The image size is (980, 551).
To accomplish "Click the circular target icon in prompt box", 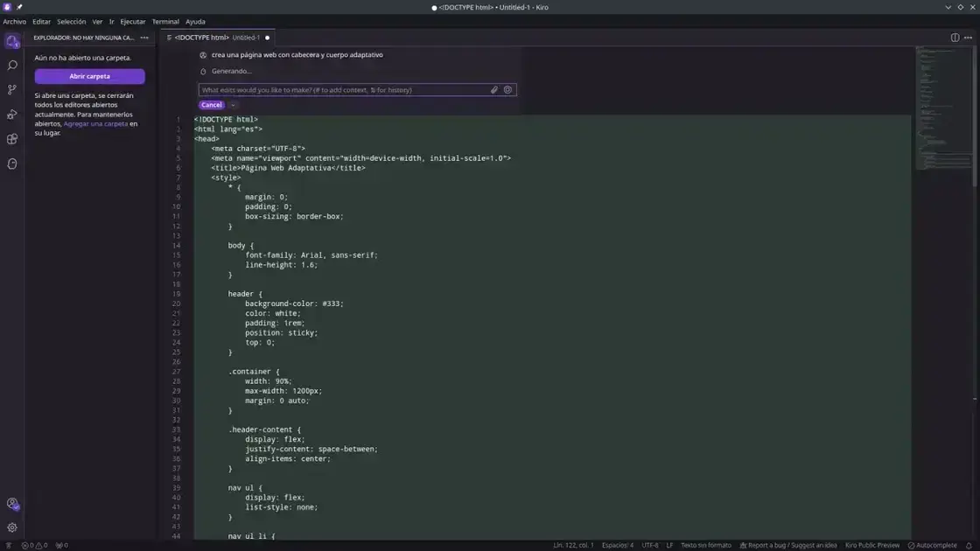I will tap(507, 90).
